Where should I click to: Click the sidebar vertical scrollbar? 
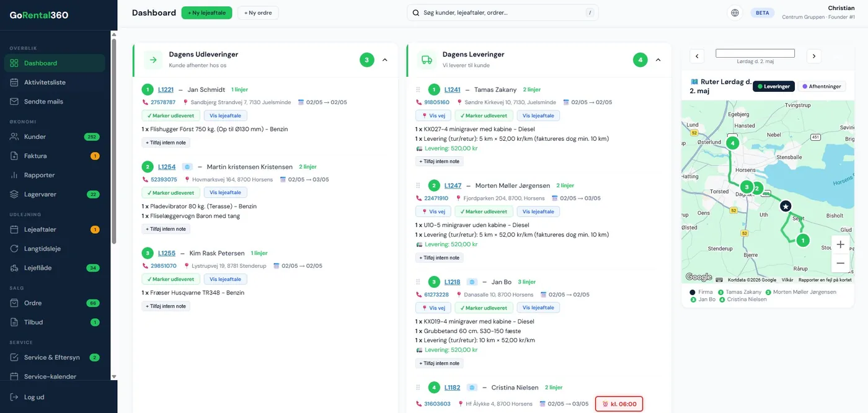tap(114, 143)
